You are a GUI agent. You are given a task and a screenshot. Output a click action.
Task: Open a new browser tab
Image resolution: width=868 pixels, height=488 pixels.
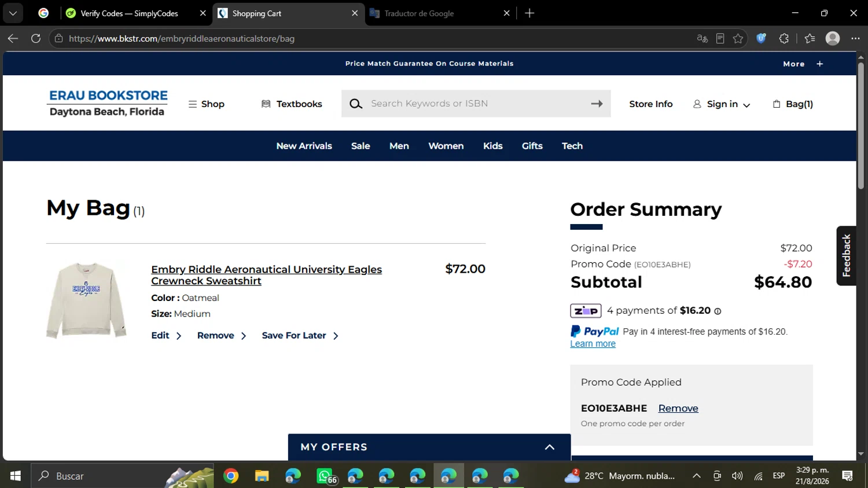click(529, 13)
